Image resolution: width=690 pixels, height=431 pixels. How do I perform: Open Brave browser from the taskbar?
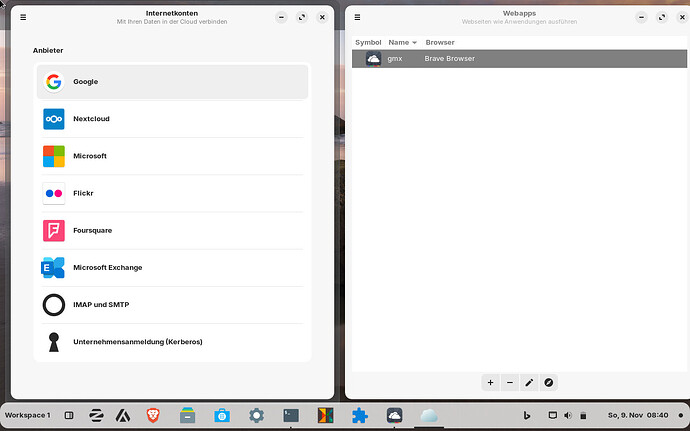(x=153, y=415)
